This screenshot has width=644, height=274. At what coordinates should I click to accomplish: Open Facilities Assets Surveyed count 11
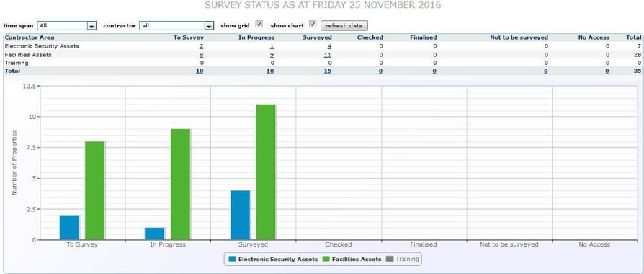pyautogui.click(x=328, y=54)
